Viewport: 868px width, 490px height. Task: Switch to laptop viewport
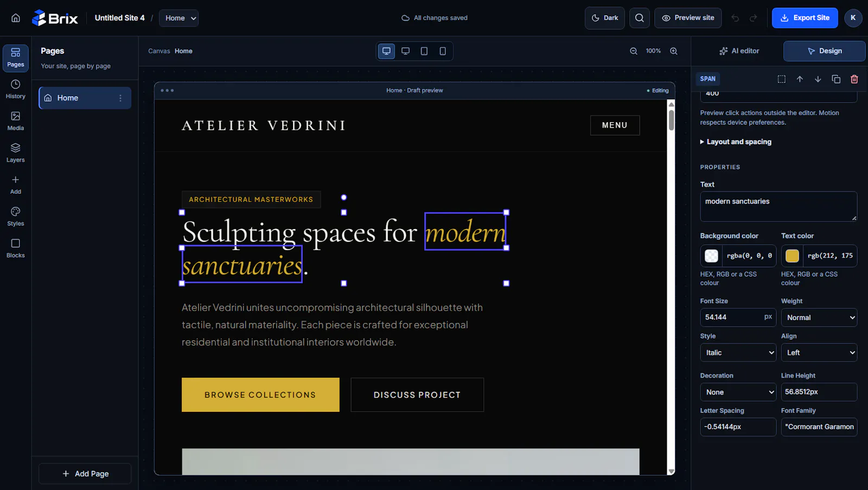(x=405, y=51)
